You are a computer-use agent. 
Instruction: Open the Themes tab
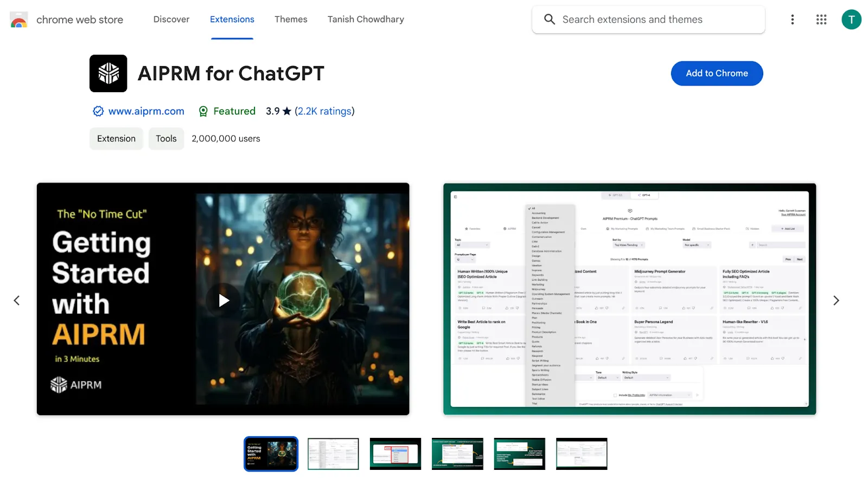click(x=291, y=20)
